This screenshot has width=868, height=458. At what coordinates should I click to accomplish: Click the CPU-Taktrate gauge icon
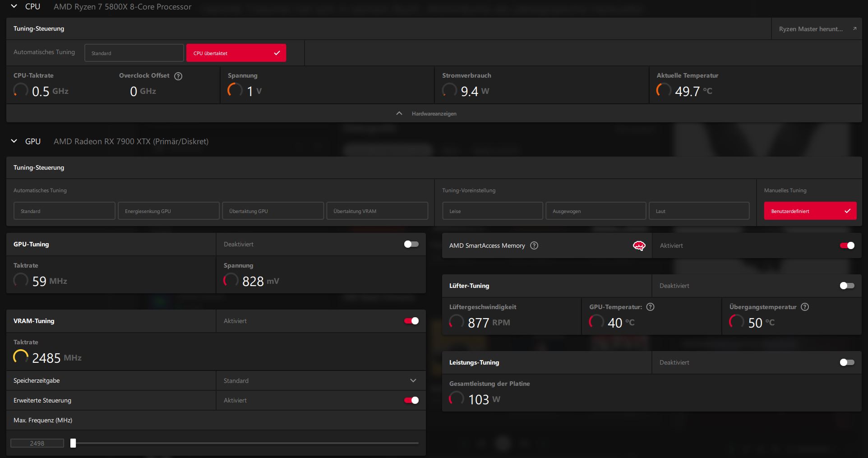coord(21,90)
